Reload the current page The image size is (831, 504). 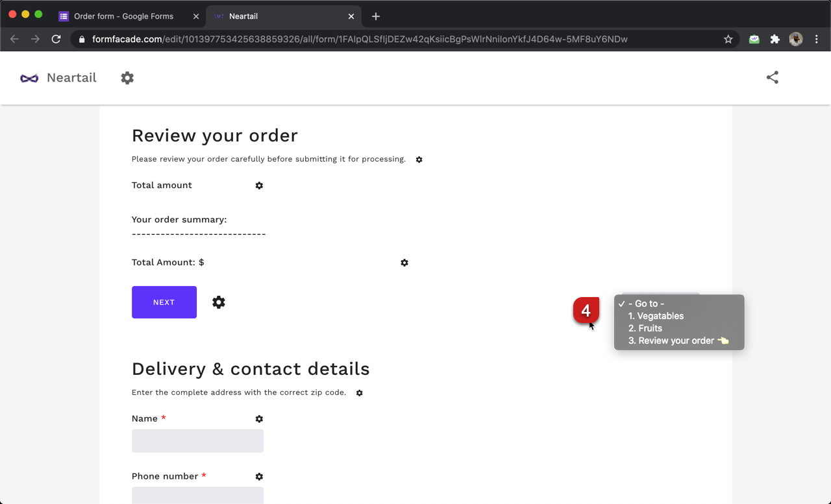[56, 39]
